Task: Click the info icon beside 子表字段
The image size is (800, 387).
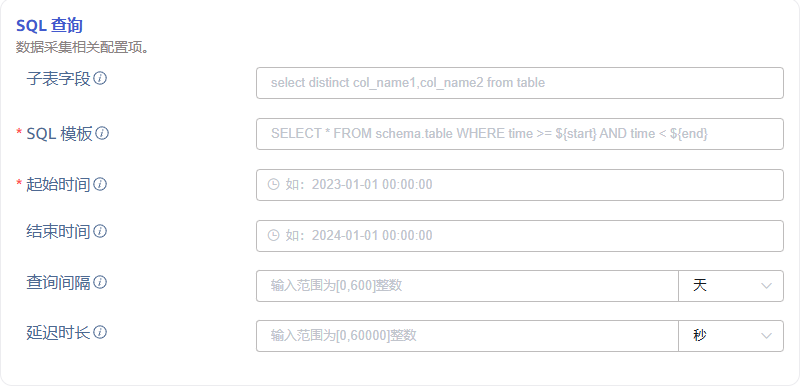Action: [101, 79]
